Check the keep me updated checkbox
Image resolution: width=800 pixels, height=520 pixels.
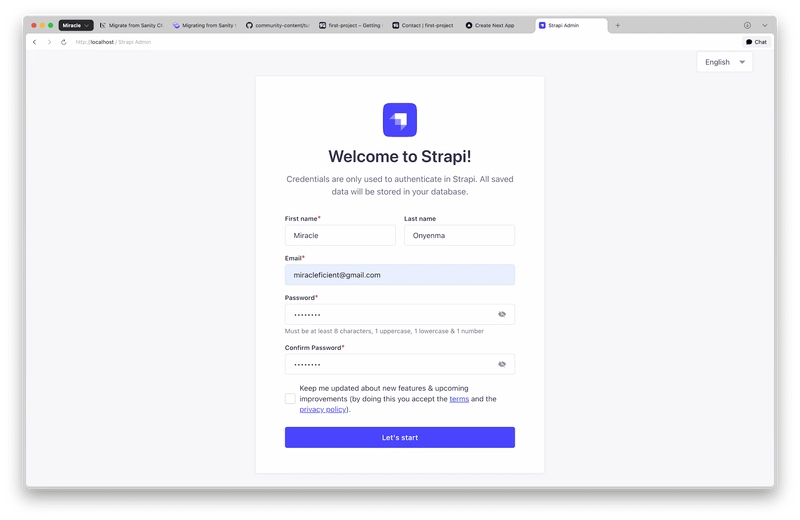coord(290,398)
